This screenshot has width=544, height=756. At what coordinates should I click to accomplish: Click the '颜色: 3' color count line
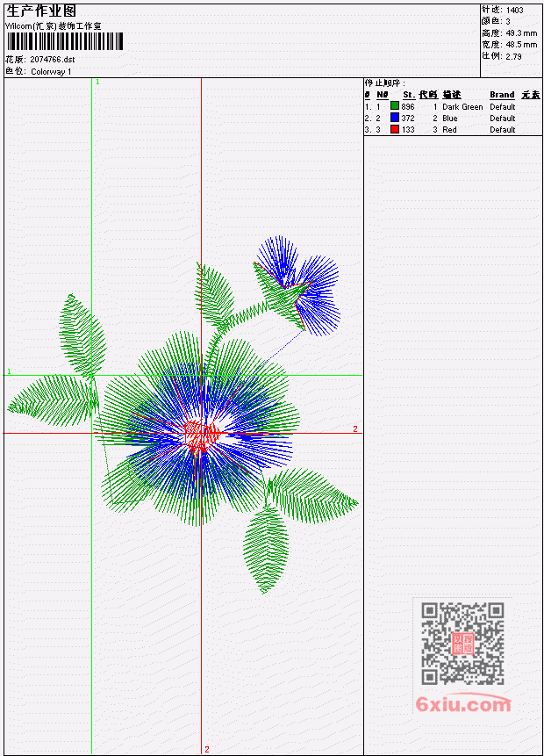496,21
